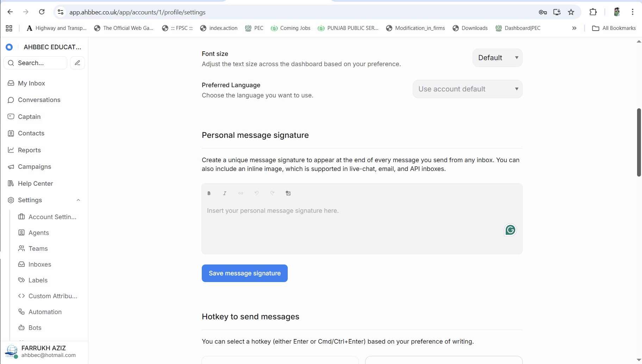Show more bookmarks with the chevron
This screenshot has height=364, width=642.
(574, 28)
